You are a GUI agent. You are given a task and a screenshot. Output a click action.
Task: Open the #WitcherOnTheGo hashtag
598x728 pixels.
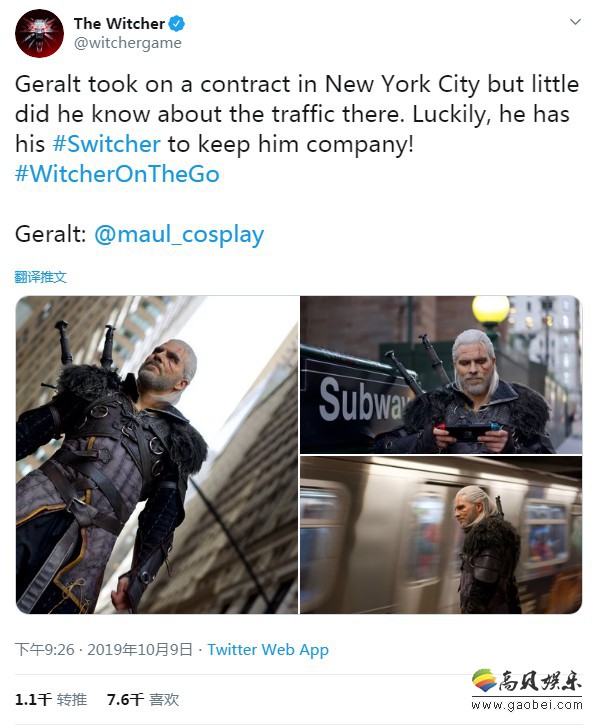coord(117,174)
